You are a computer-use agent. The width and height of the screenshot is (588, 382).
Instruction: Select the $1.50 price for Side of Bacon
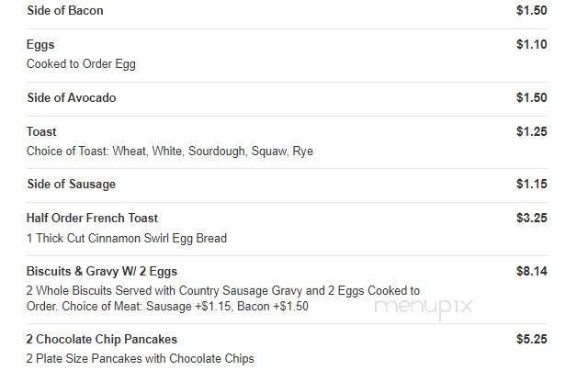[531, 11]
